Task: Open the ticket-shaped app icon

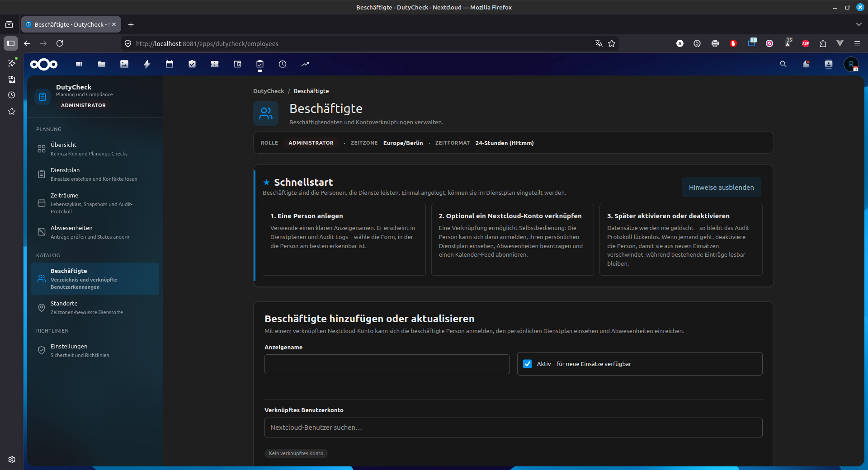Action: tap(215, 64)
